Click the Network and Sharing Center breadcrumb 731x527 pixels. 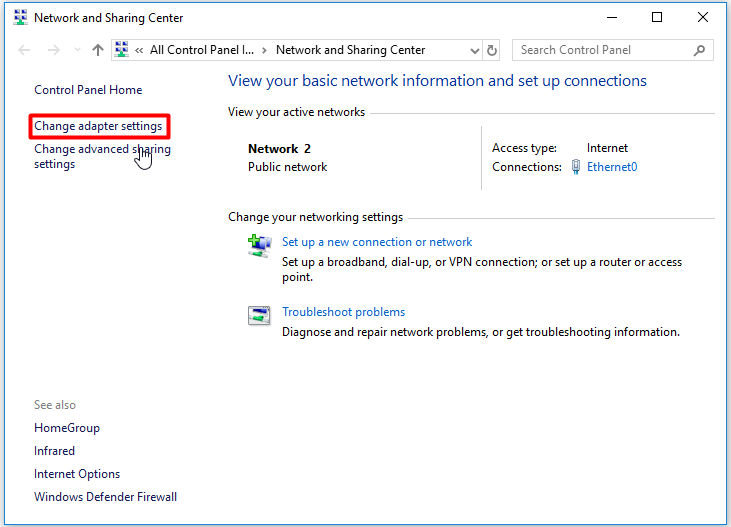(351, 50)
